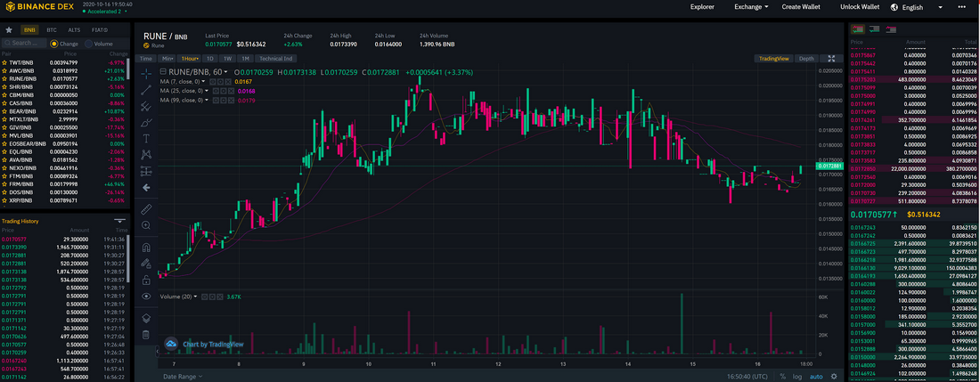Click the TradingView cloud logo
This screenshot has width=980, height=382.
click(x=171, y=344)
